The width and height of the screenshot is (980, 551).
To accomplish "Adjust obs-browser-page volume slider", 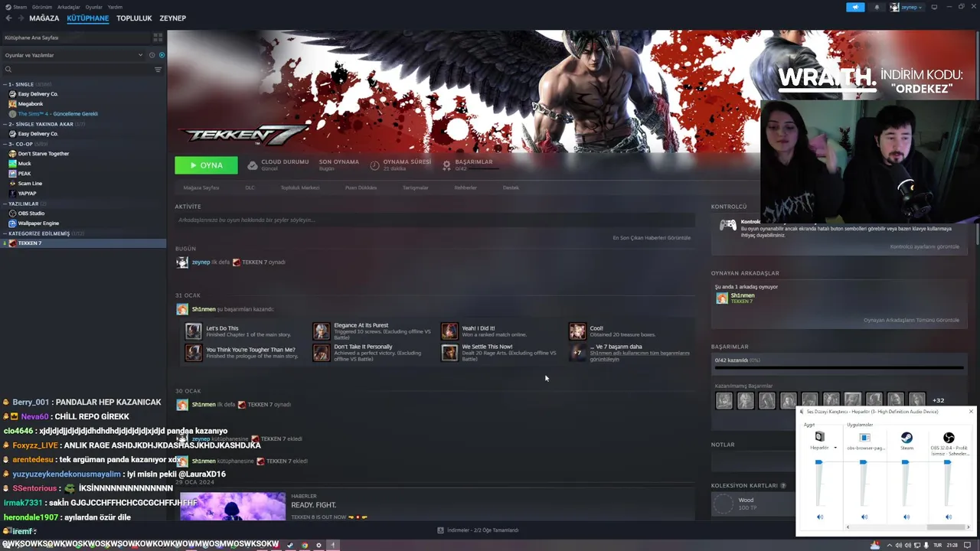I will [863, 461].
